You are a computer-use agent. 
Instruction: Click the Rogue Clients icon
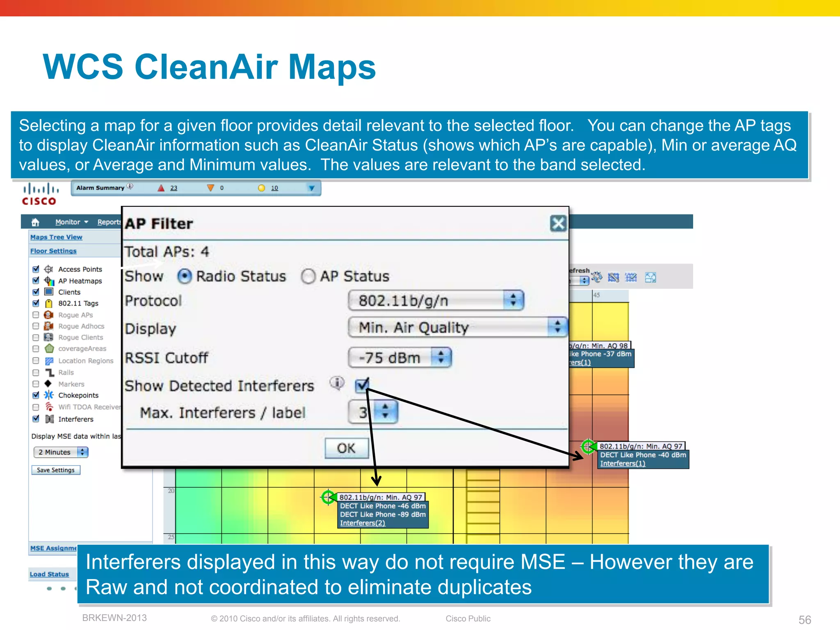click(49, 337)
